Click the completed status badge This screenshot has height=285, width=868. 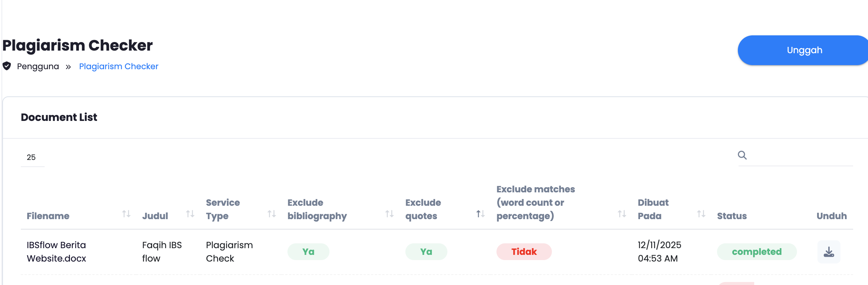[756, 252]
